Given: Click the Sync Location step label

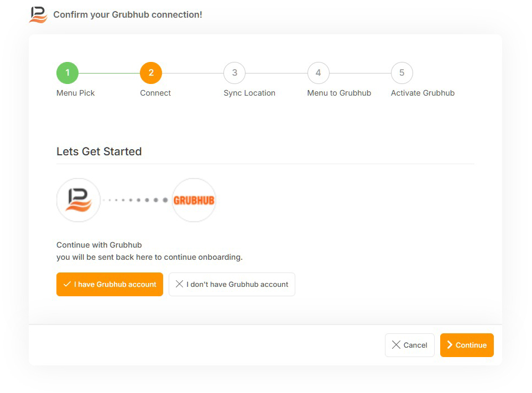Looking at the screenshot, I should 249,93.
